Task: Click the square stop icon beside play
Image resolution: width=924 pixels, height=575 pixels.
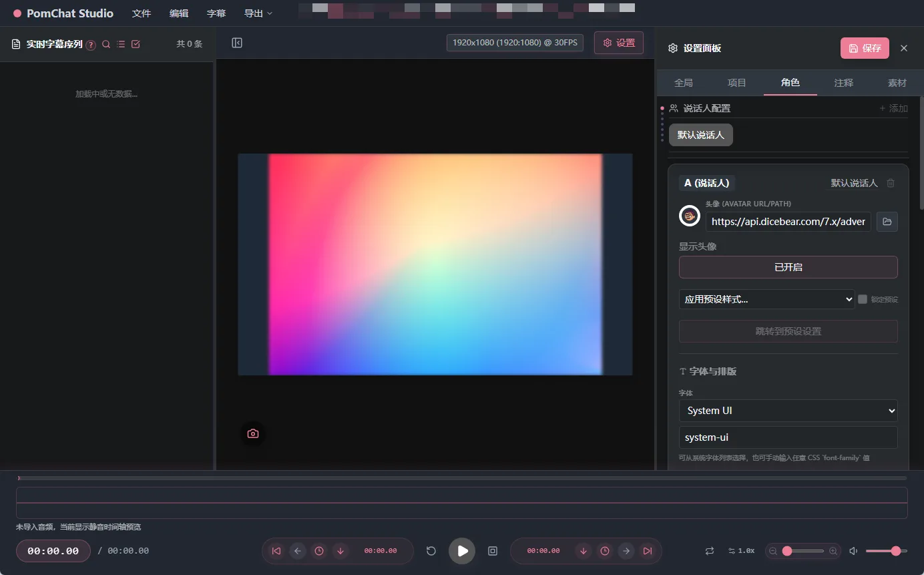Action: (493, 551)
